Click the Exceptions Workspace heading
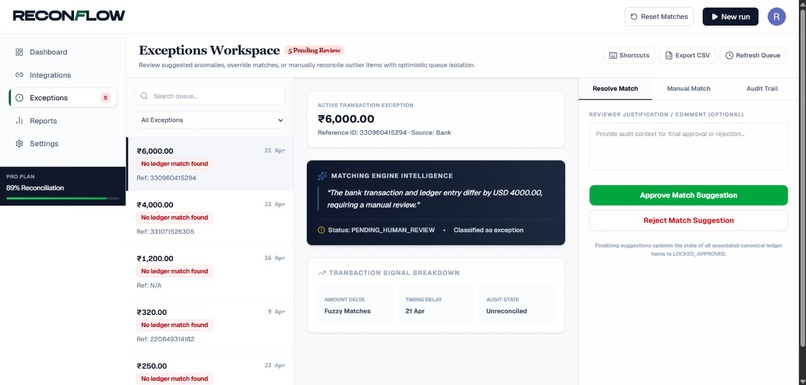Image resolution: width=806 pixels, height=385 pixels. tap(209, 50)
